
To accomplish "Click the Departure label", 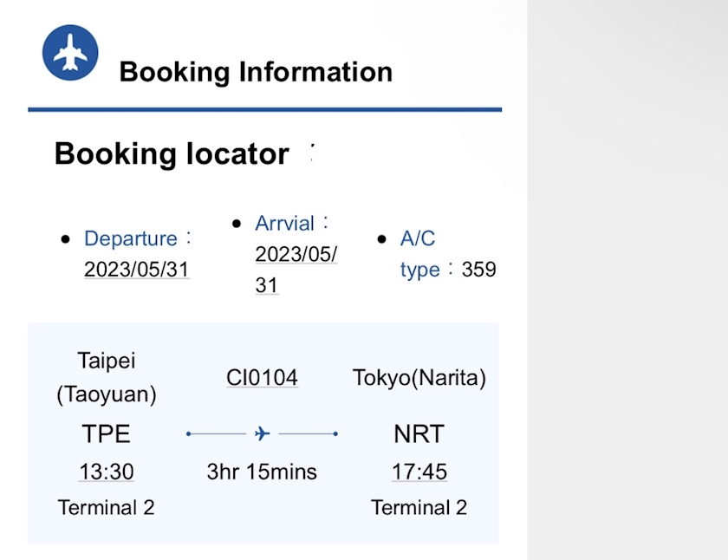I will [130, 238].
